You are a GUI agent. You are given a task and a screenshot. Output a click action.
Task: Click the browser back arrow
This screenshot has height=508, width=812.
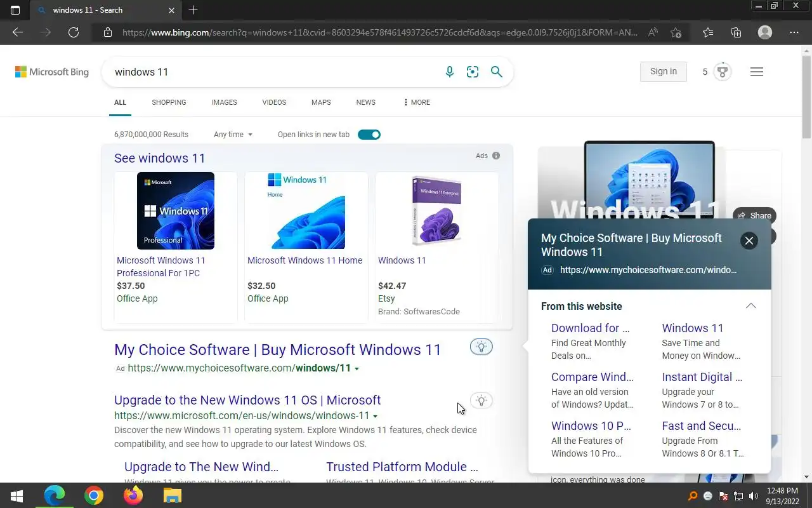tap(18, 32)
